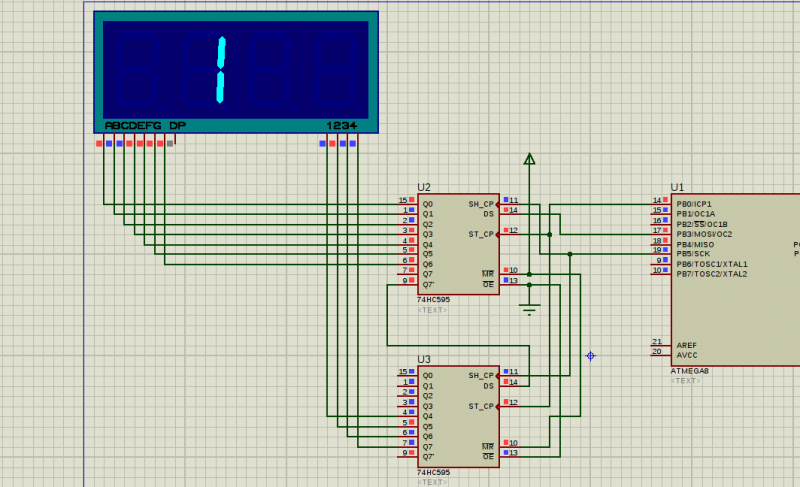The image size is (800, 487).
Task: Click the <TEXT> placeholder below U2
Action: [432, 310]
